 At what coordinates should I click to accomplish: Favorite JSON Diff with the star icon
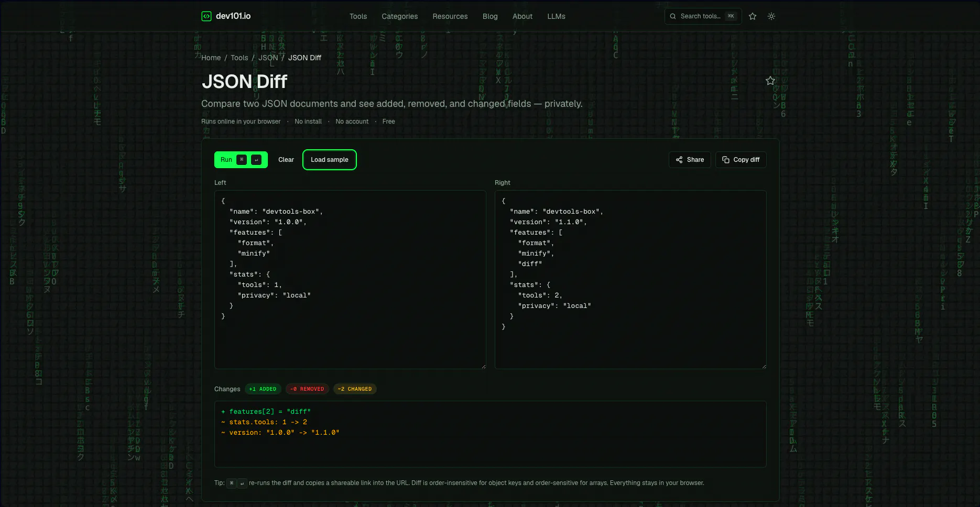(x=770, y=81)
